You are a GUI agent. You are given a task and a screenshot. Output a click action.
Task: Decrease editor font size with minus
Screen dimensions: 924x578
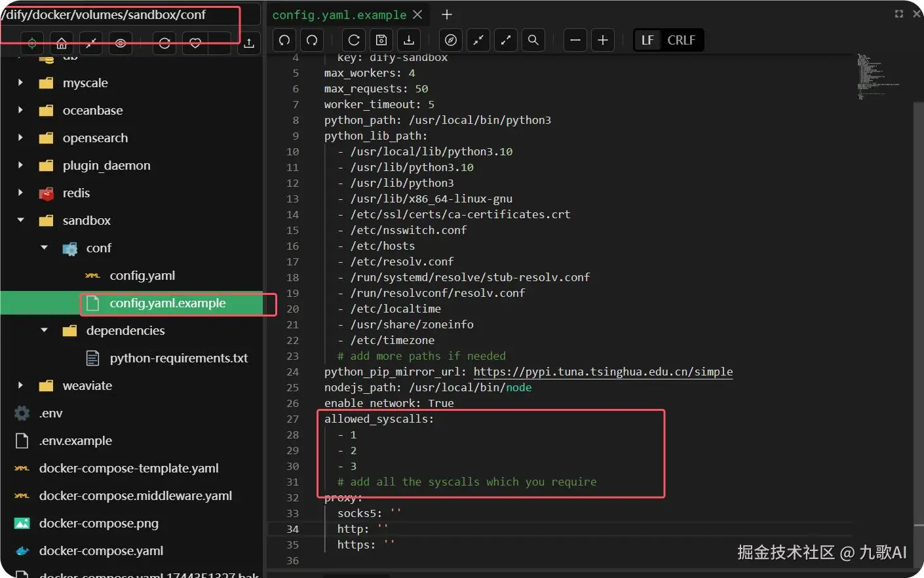575,40
